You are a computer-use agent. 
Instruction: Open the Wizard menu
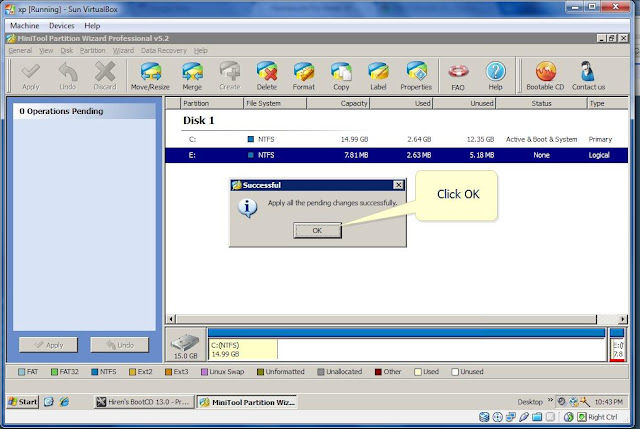123,51
